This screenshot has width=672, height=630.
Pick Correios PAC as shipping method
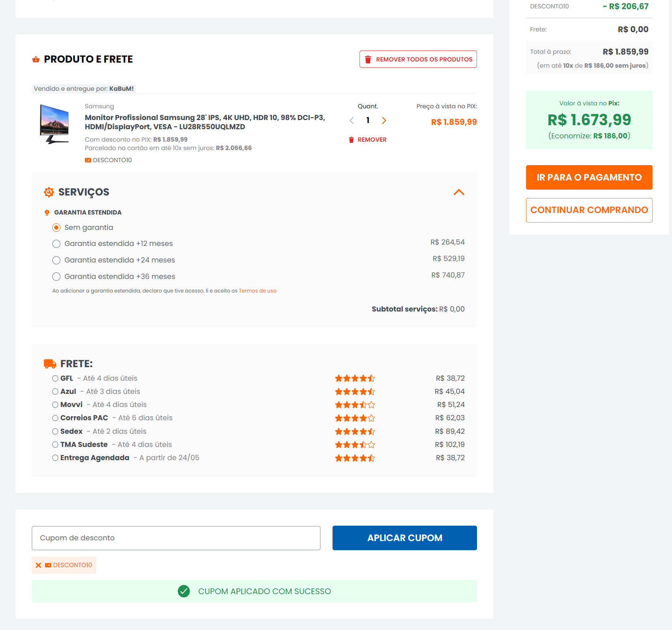pyautogui.click(x=55, y=418)
